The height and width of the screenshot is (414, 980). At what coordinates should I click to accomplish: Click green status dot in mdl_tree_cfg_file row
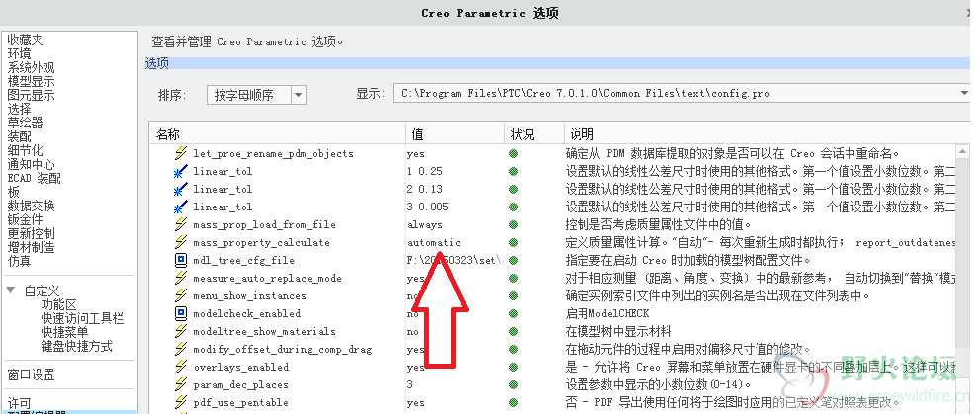coord(514,261)
